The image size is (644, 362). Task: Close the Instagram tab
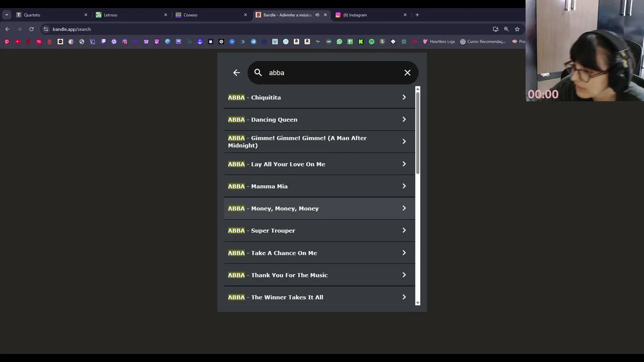405,15
